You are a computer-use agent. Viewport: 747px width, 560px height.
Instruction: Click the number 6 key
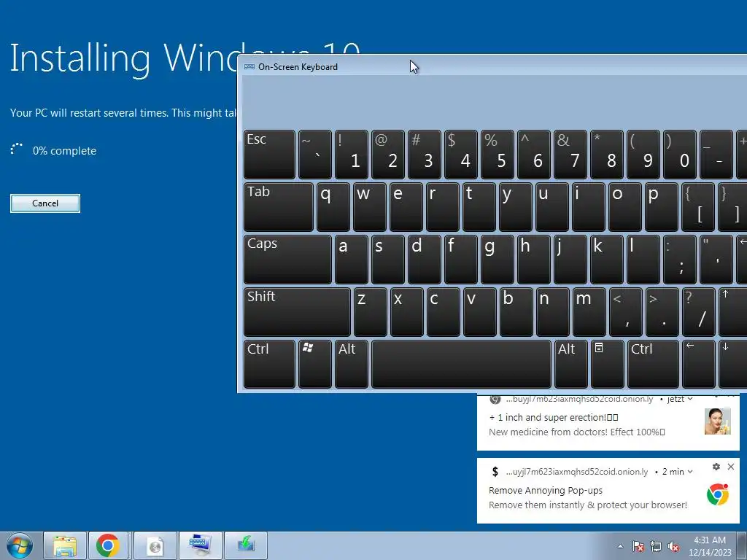tap(534, 155)
